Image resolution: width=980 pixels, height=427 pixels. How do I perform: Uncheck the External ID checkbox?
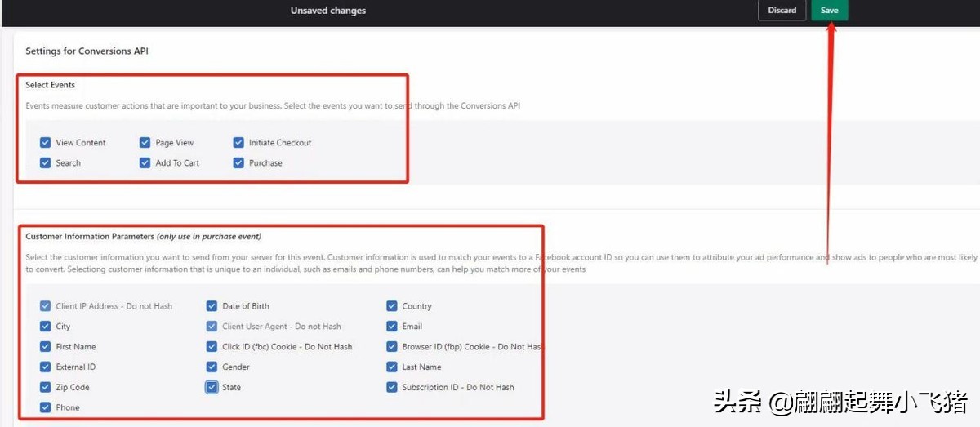(46, 367)
